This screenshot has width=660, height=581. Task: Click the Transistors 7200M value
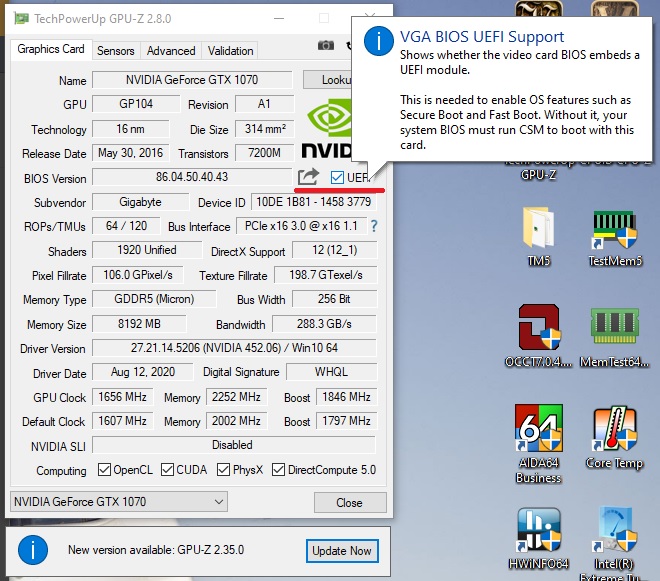pos(265,152)
